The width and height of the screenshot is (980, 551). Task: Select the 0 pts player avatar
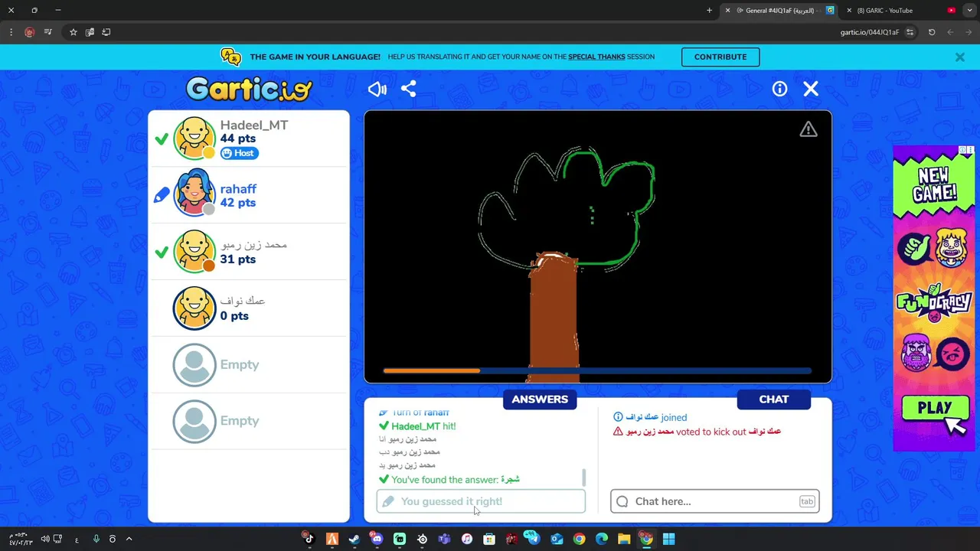(194, 308)
